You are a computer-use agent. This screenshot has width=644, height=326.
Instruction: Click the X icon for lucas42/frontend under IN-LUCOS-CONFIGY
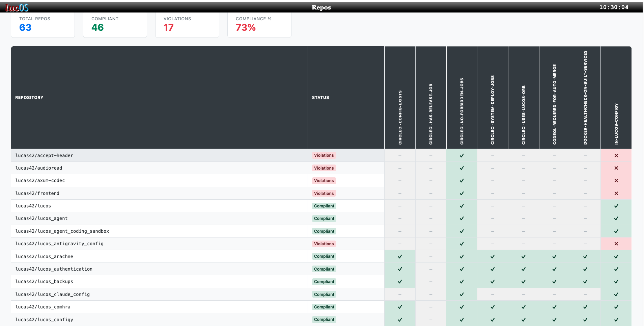[x=616, y=193]
